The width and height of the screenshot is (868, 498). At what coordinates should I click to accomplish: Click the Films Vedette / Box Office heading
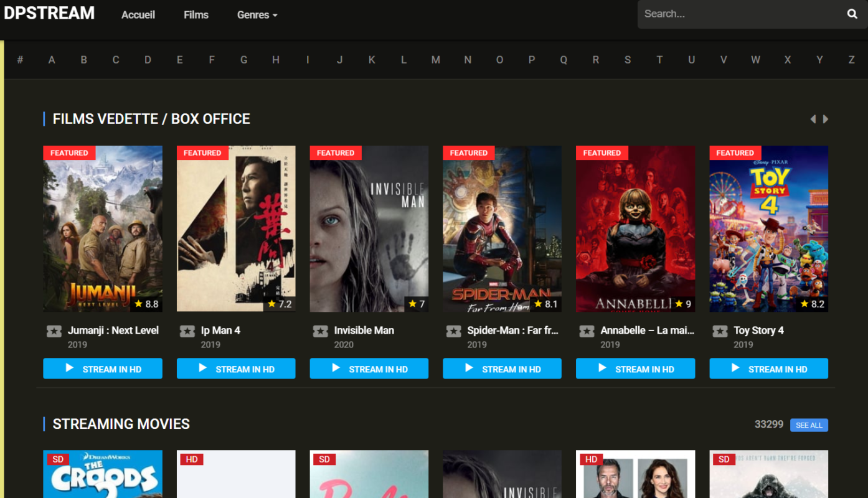(151, 119)
